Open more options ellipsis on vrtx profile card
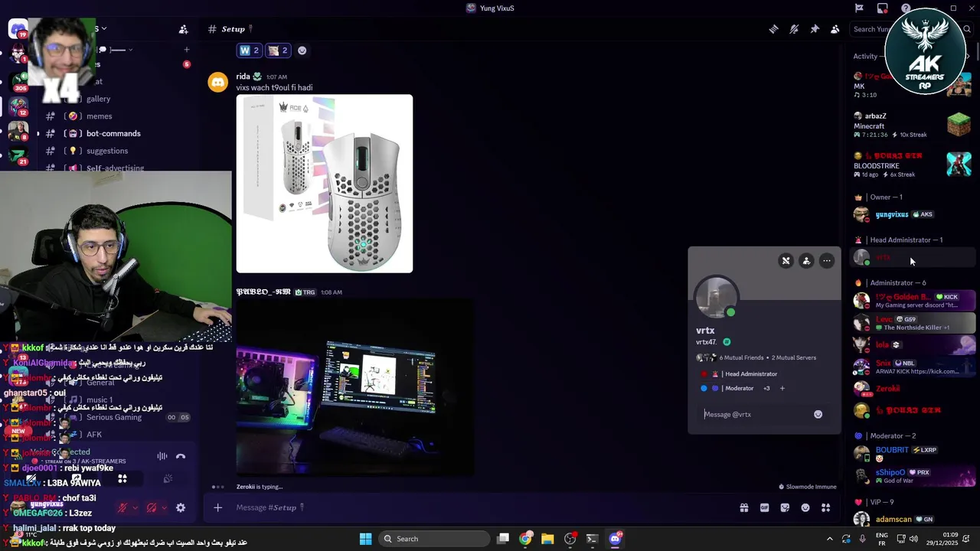 coord(827,261)
